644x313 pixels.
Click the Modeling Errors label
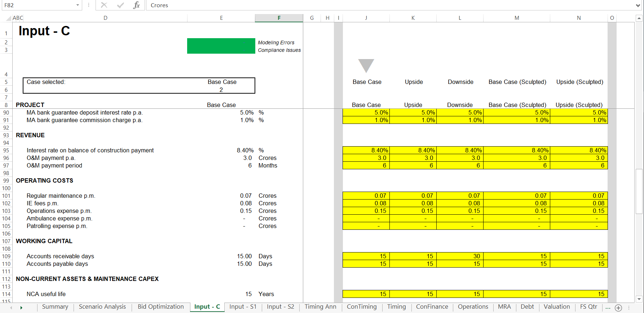pyautogui.click(x=276, y=43)
